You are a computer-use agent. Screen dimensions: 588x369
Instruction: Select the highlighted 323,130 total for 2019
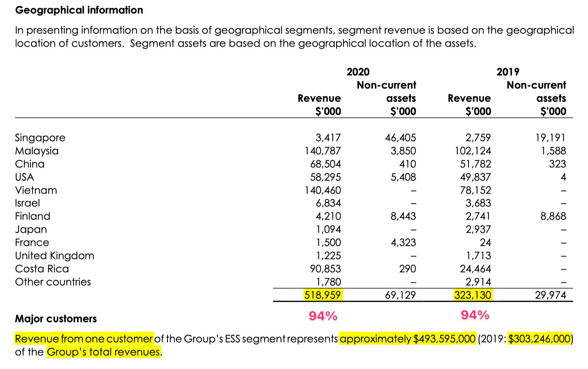472,295
